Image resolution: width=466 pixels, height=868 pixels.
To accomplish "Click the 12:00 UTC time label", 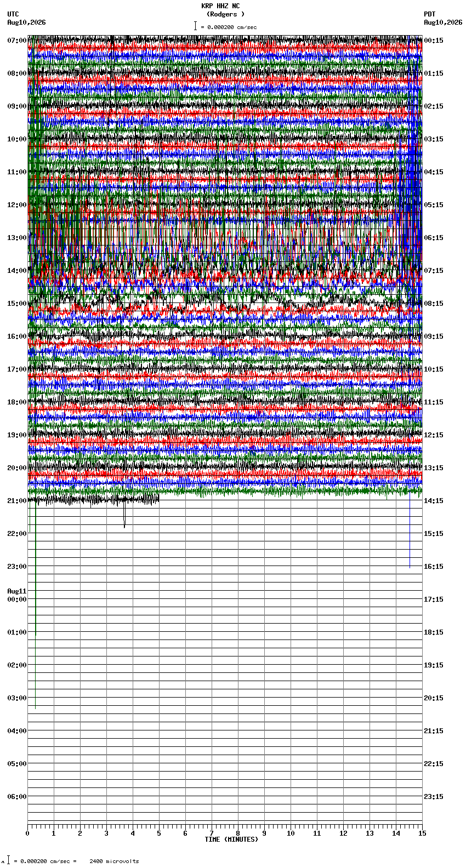I will click(x=17, y=205).
